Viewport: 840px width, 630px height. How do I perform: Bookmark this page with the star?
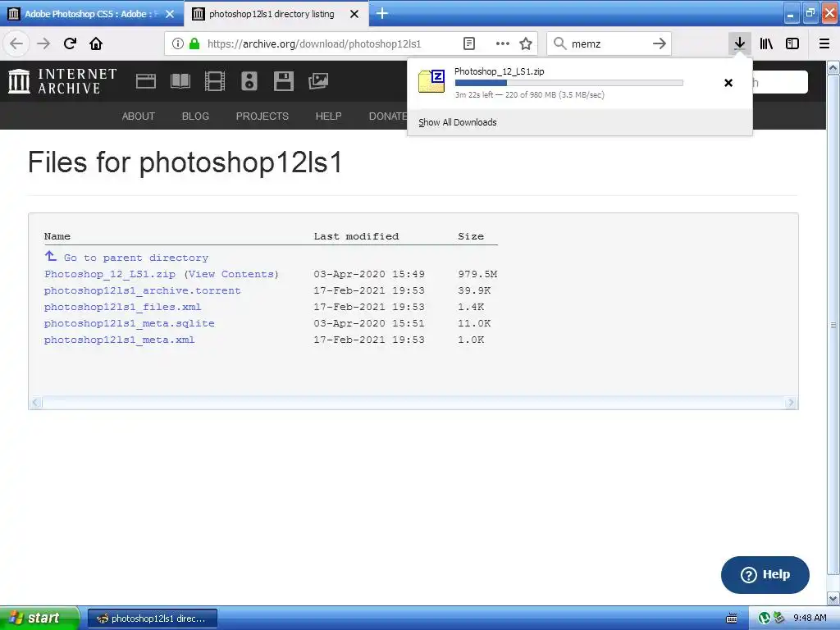526,44
